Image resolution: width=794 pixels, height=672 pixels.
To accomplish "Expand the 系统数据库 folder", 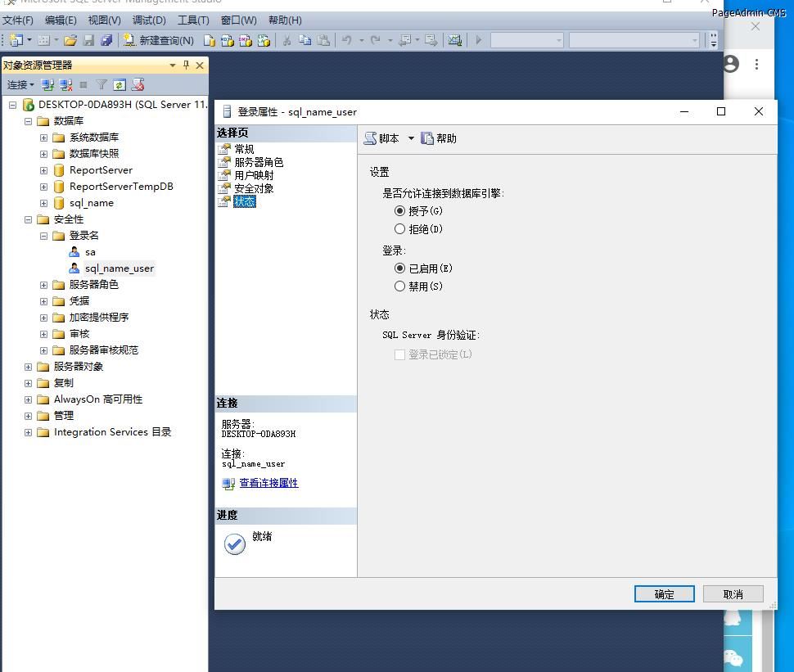I will click(x=43, y=138).
